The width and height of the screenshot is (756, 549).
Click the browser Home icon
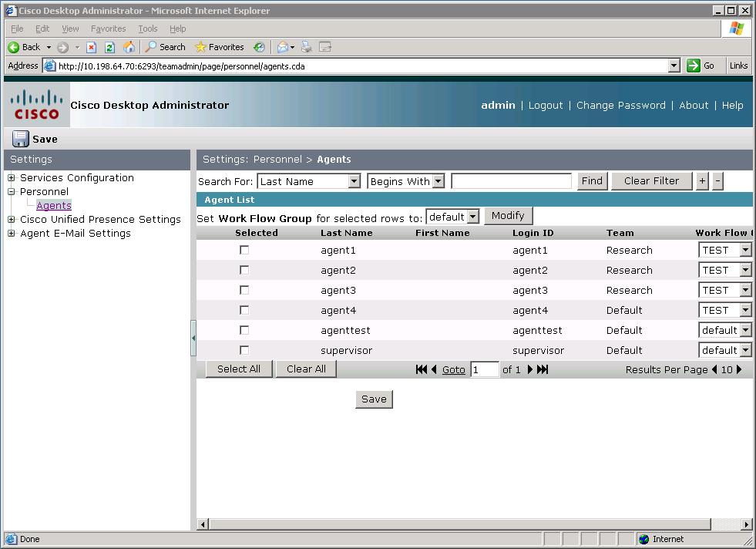point(129,47)
